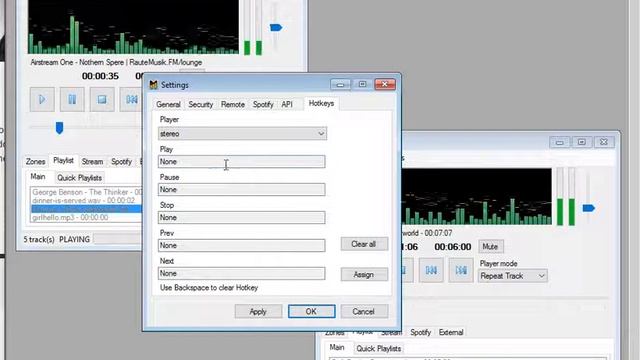Select the Hotkeys tab in Settings
Image resolution: width=640 pixels, height=360 pixels.
[321, 103]
